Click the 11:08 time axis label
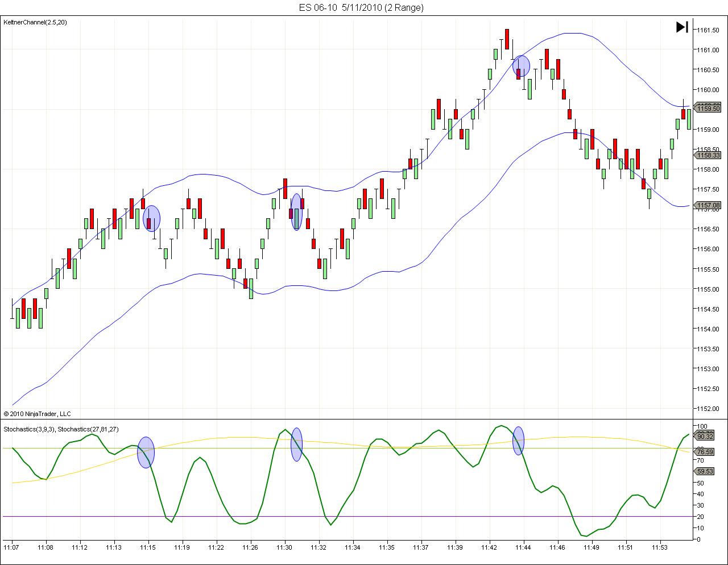Image resolution: width=728 pixels, height=565 pixels. point(45,547)
